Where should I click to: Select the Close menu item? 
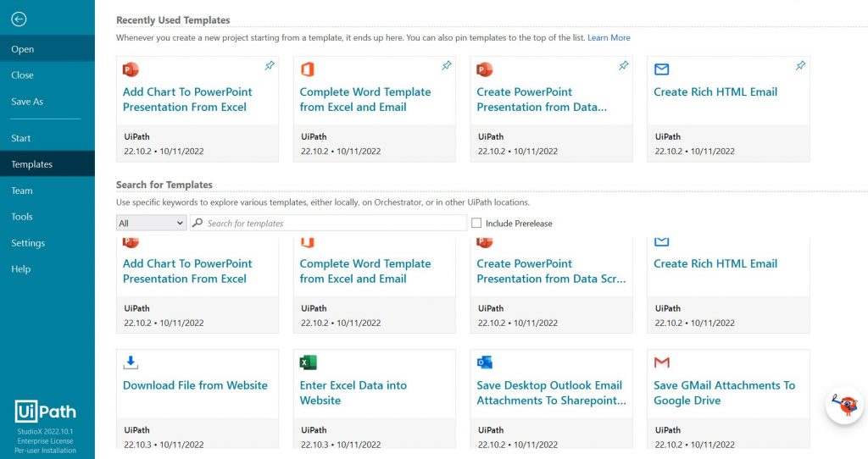(47, 75)
